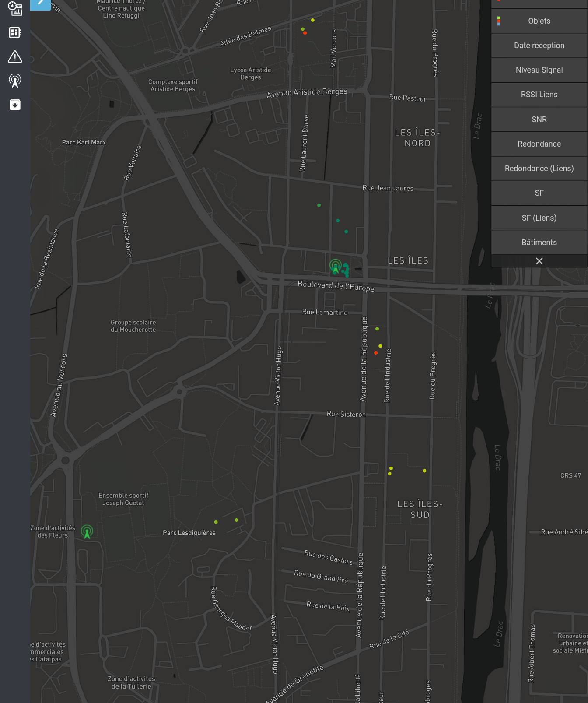This screenshot has height=703, width=588.
Task: Close the layer panel with the X
Action: [539, 261]
